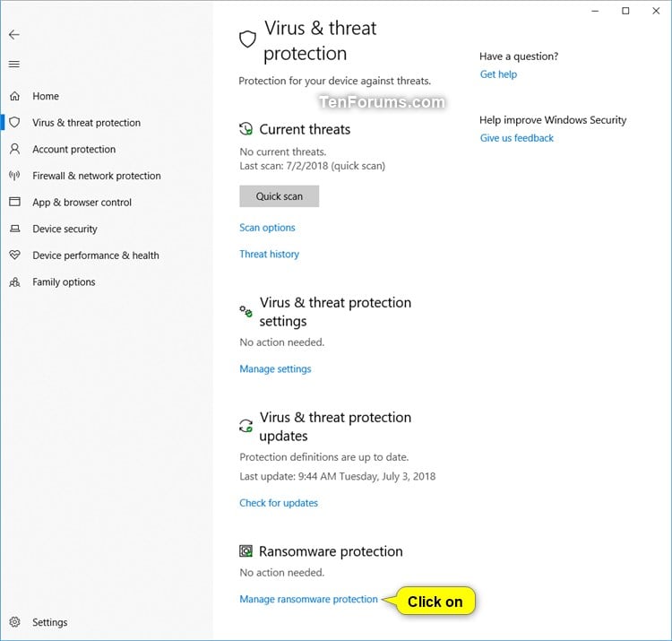This screenshot has height=641, width=672.
Task: Open Virus & threat protection in sidebar
Action: [86, 123]
